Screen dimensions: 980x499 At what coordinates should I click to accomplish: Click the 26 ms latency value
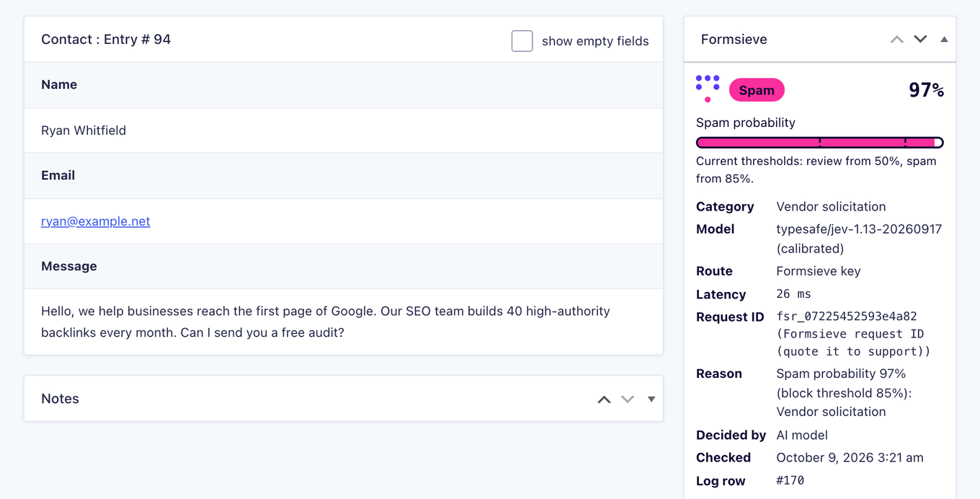pyautogui.click(x=793, y=294)
